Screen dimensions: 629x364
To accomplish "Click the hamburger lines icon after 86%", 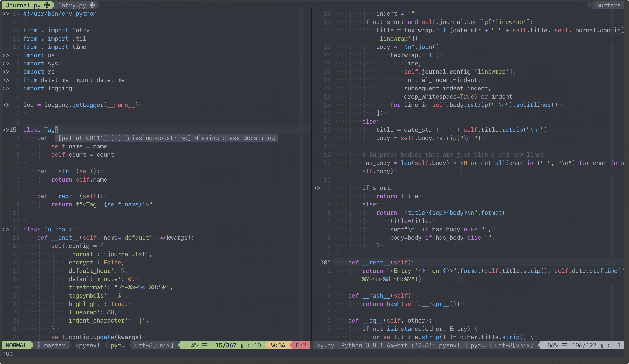I will tap(564, 345).
